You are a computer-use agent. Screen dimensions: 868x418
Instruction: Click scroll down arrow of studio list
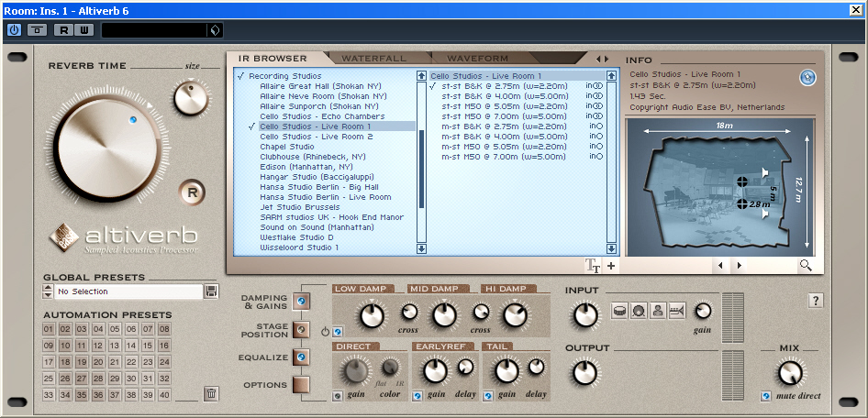pos(421,248)
